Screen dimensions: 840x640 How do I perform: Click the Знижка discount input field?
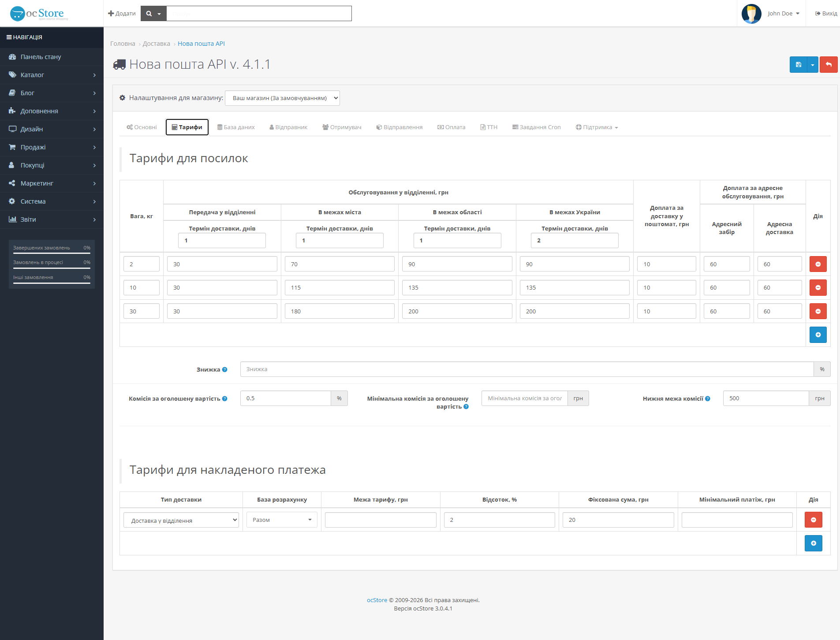(527, 369)
